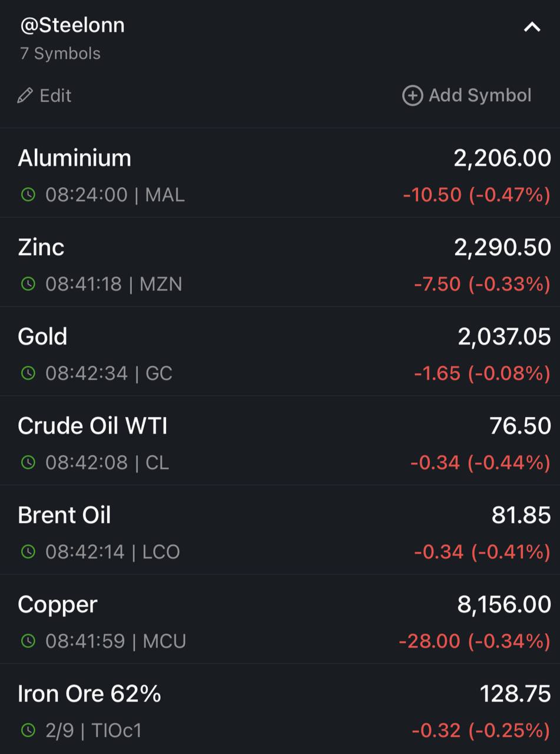Click the Edit label text

(x=55, y=95)
